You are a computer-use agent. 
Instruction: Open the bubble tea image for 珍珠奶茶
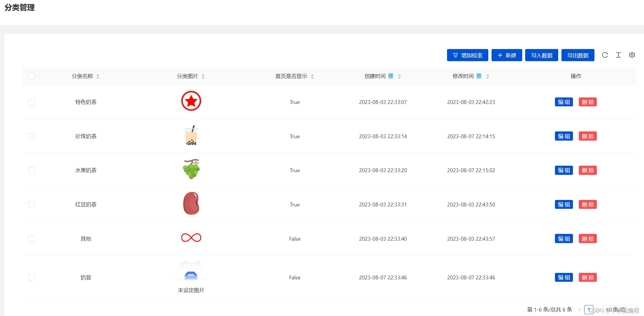191,135
